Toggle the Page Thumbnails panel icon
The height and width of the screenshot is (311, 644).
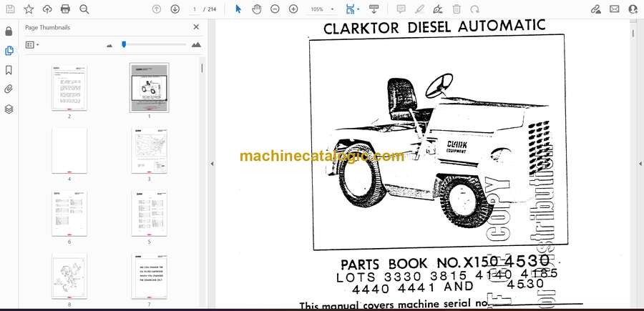point(9,51)
